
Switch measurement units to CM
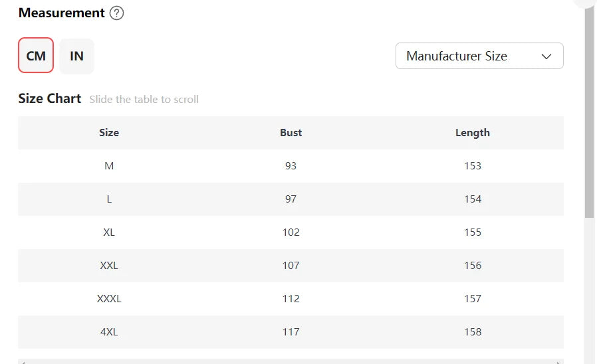point(36,56)
